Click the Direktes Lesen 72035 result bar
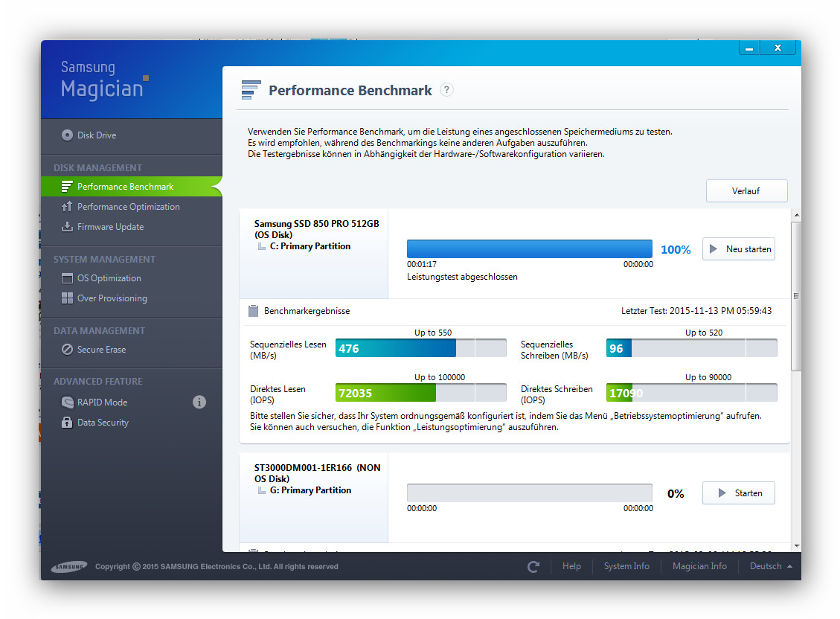This screenshot has width=840, height=619. tap(420, 393)
